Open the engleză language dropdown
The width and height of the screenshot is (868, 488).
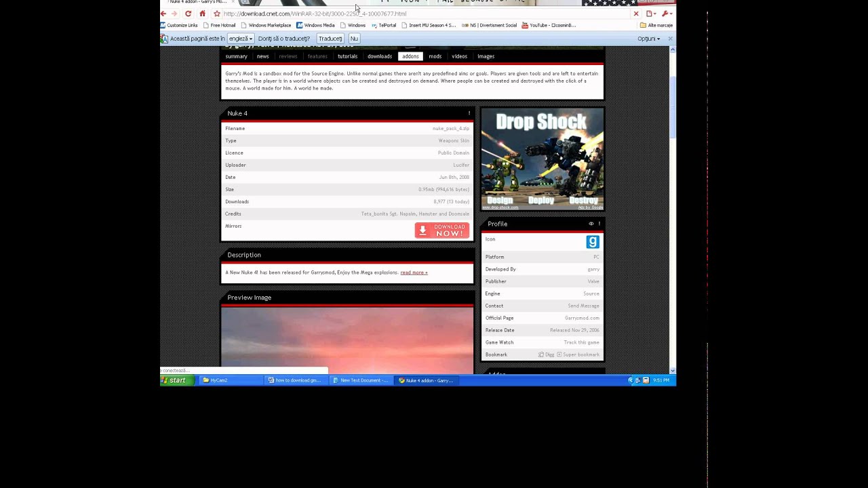point(241,39)
